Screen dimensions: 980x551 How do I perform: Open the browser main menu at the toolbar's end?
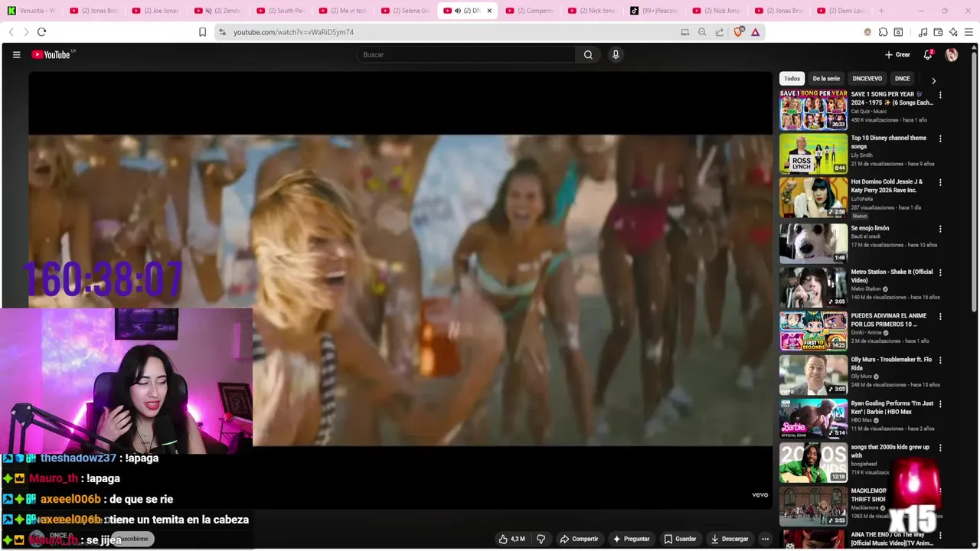969,32
